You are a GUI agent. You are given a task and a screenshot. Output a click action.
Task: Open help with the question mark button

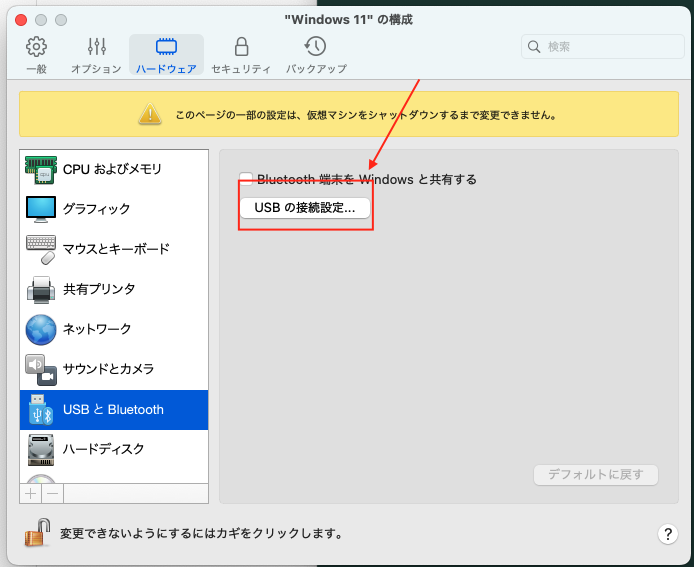click(667, 533)
